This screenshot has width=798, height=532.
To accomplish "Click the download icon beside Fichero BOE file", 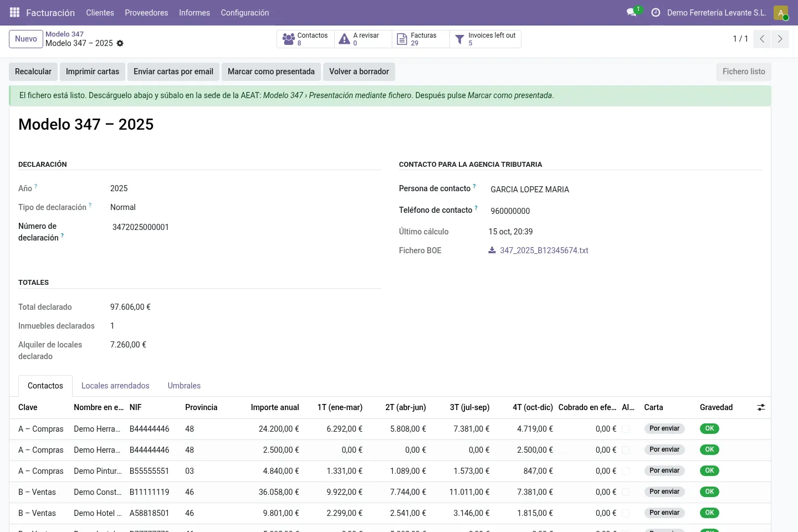I will point(492,250).
